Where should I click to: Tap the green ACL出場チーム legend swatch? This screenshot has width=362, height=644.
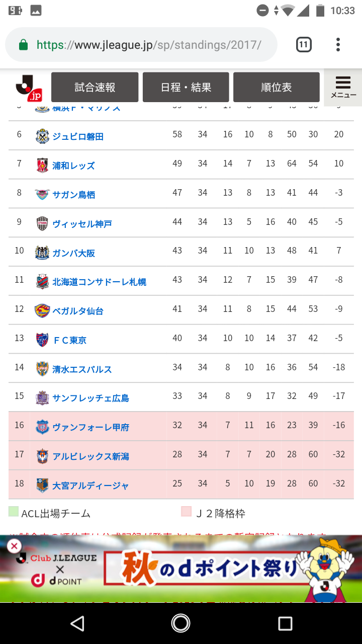tap(14, 512)
